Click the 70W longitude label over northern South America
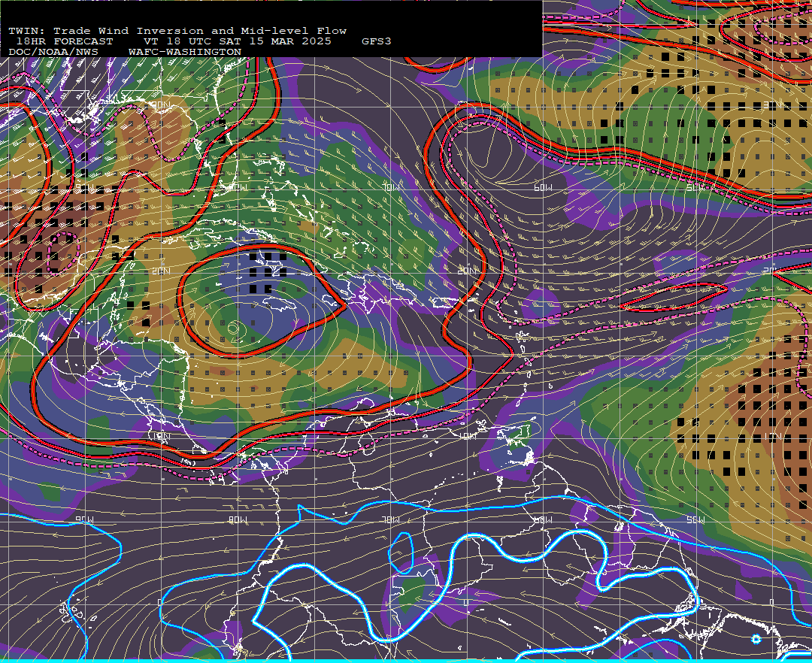Viewport: 812px width, 663px height. (x=392, y=519)
